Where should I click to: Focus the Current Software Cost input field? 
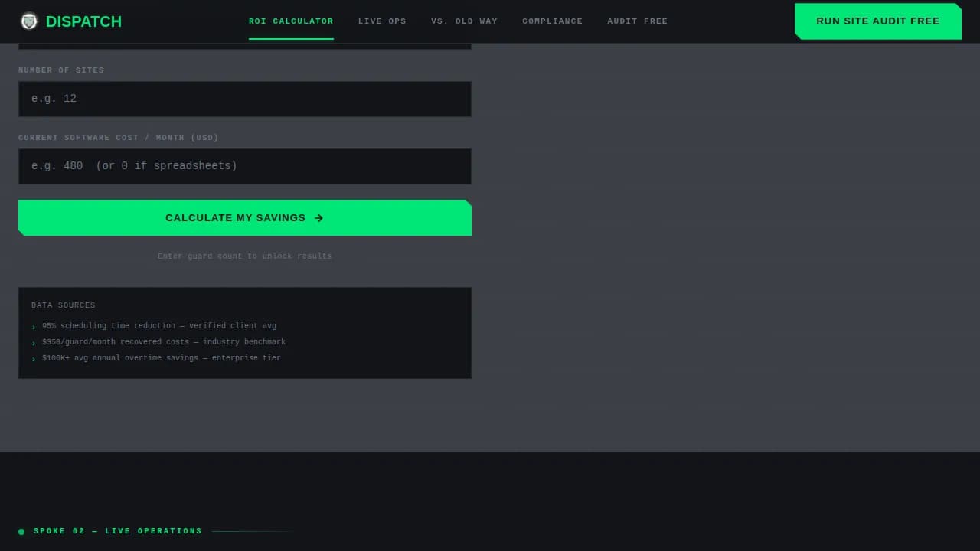[245, 166]
